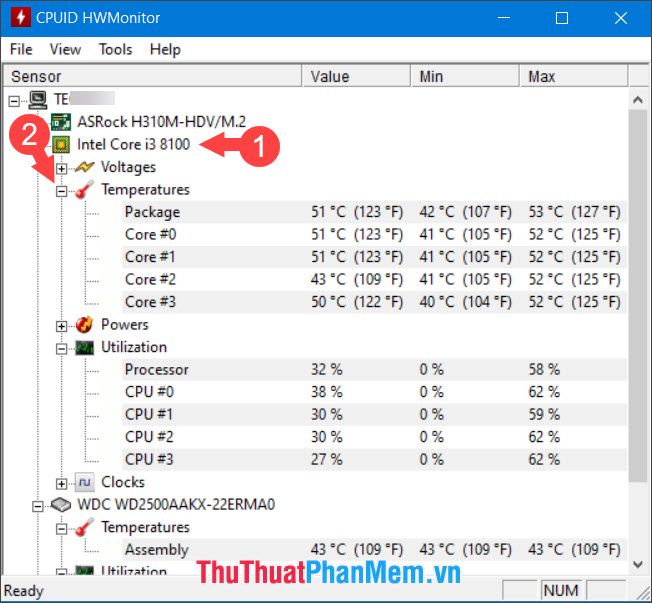
Task: Click the Max column header
Action: click(573, 76)
